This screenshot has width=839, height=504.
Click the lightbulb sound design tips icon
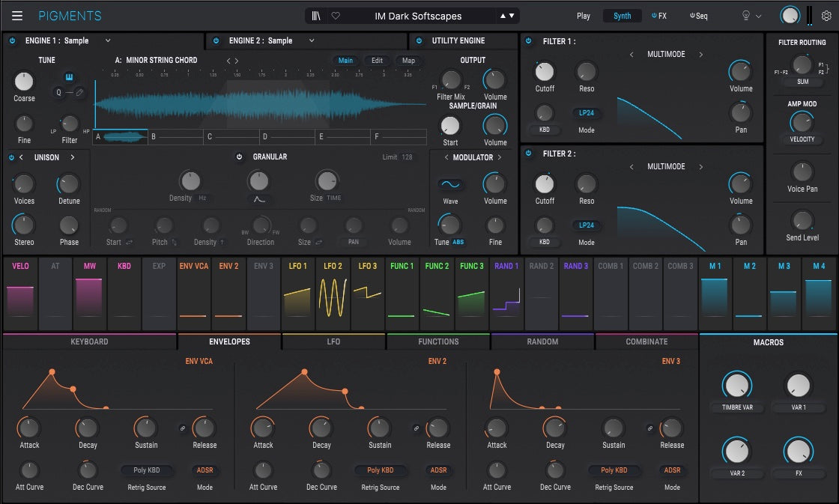coord(745,16)
